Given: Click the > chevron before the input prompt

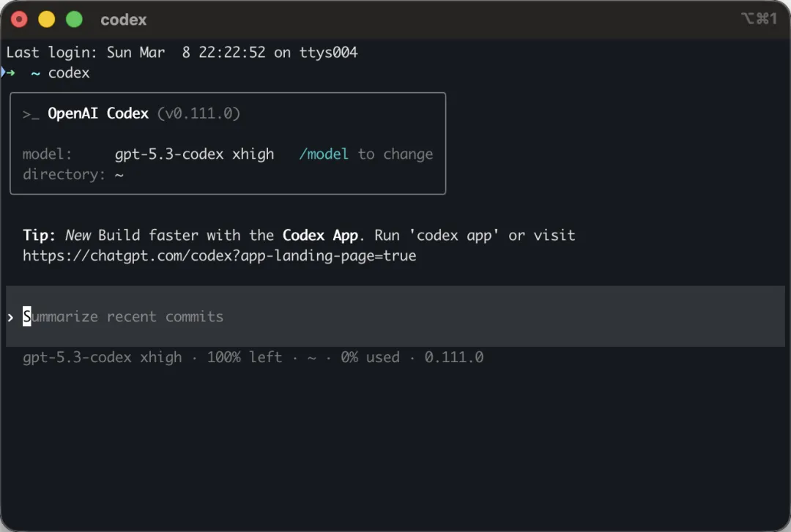Looking at the screenshot, I should pyautogui.click(x=10, y=317).
